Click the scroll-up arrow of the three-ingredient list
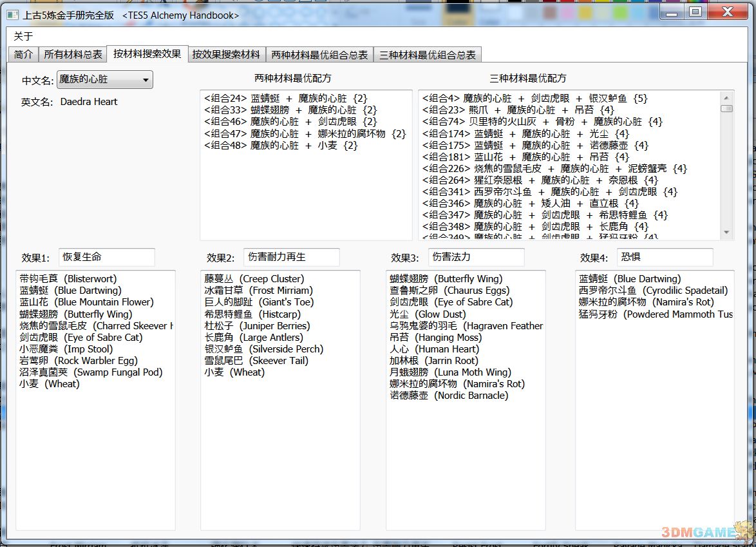Image resolution: width=756 pixels, height=547 pixels. click(726, 97)
